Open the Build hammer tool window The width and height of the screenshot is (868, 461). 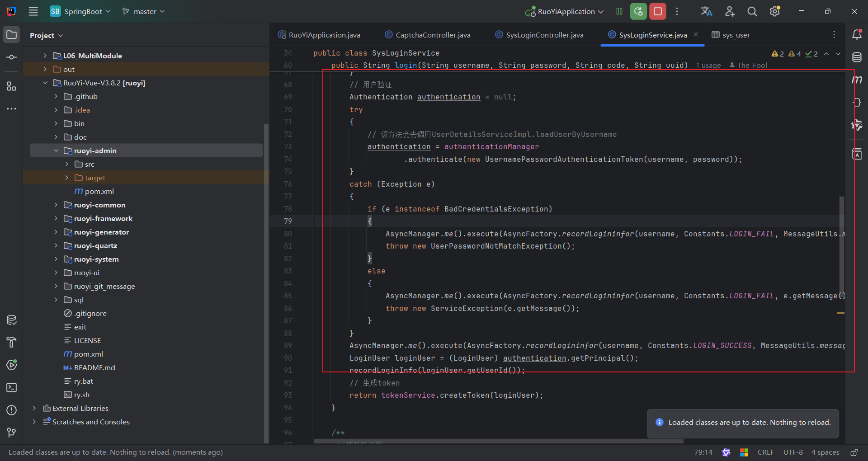pyautogui.click(x=12, y=343)
